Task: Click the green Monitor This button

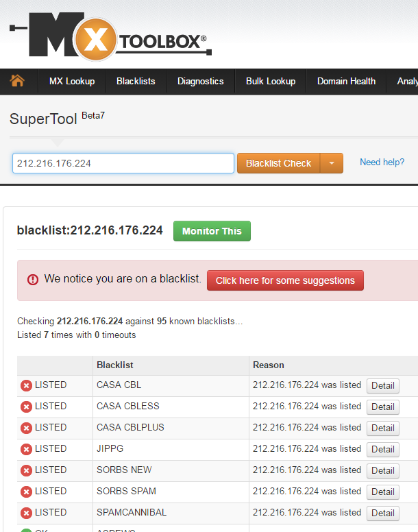Action: click(212, 231)
